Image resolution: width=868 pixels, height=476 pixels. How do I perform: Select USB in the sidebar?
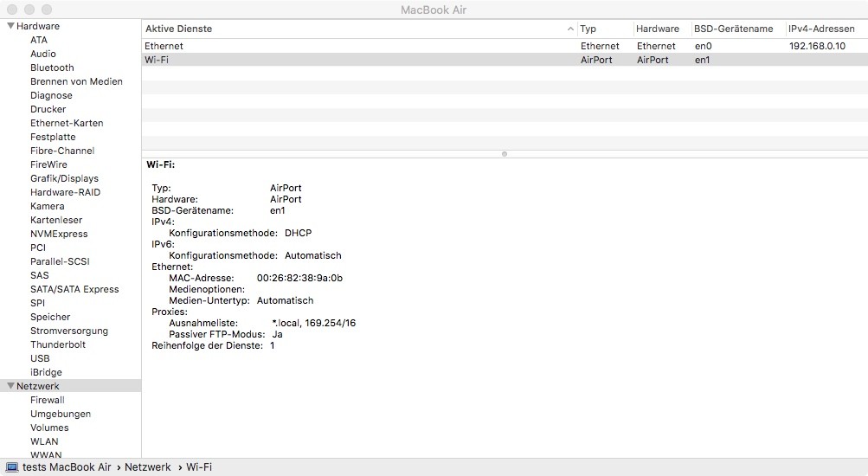click(40, 358)
